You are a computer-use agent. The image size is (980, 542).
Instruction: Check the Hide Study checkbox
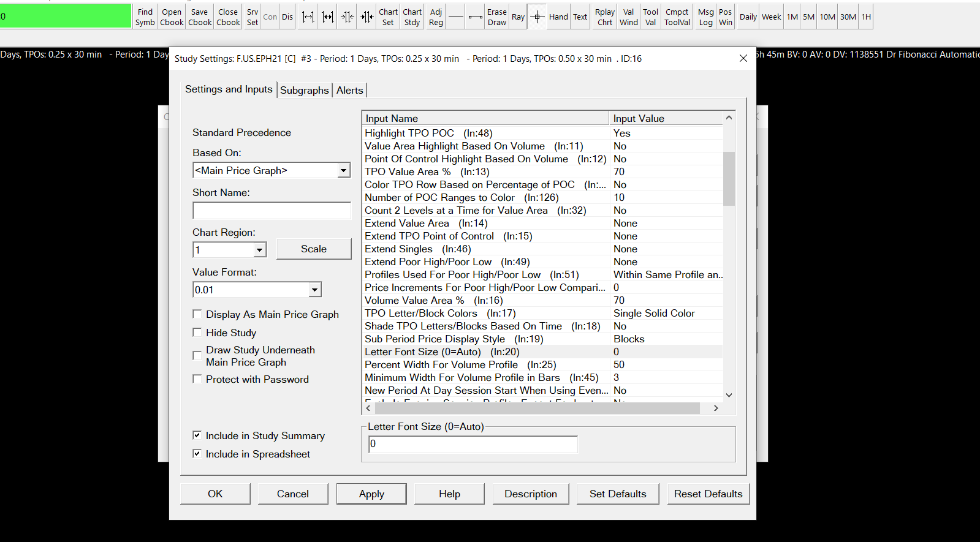[x=197, y=333]
